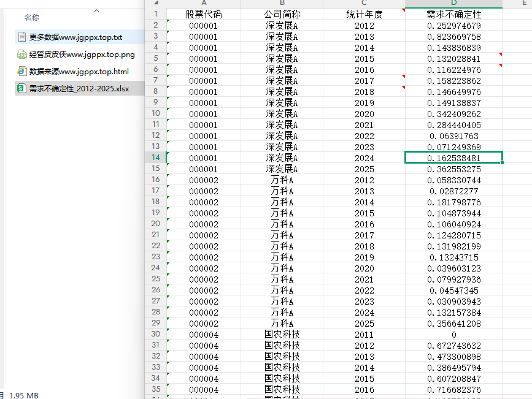Click cell with value 0.716682376

coord(453,390)
